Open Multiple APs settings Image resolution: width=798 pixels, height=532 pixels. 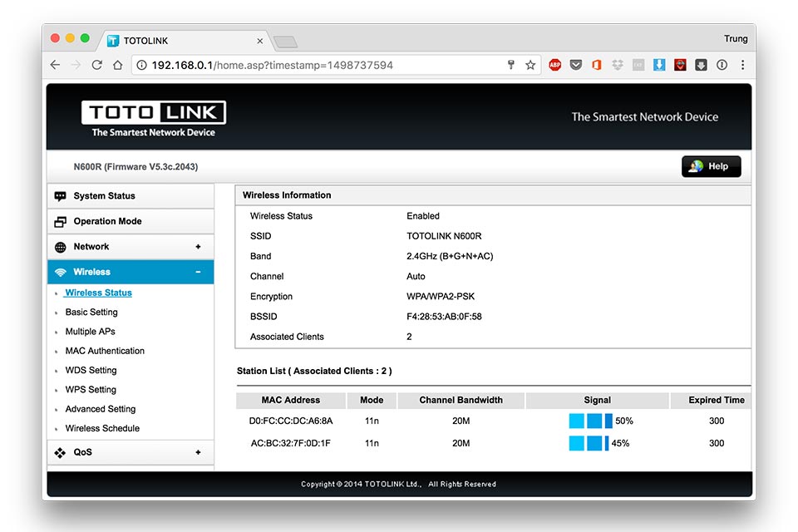click(x=90, y=332)
